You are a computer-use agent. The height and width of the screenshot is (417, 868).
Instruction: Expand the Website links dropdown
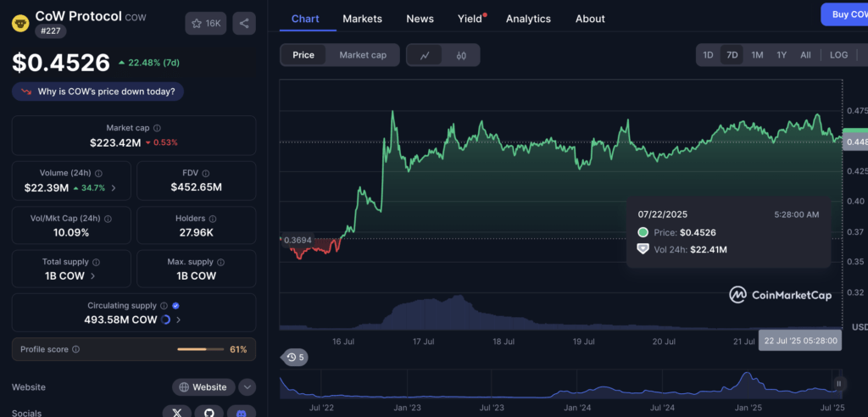coord(248,387)
